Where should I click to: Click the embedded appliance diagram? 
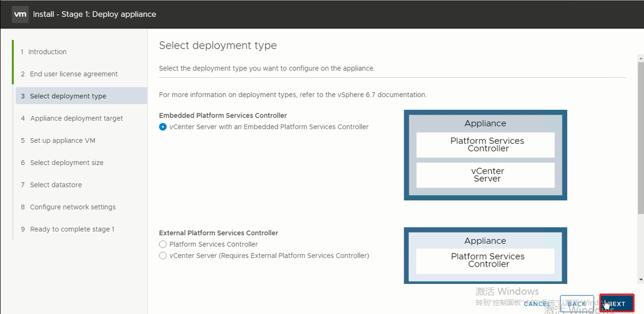[485, 155]
